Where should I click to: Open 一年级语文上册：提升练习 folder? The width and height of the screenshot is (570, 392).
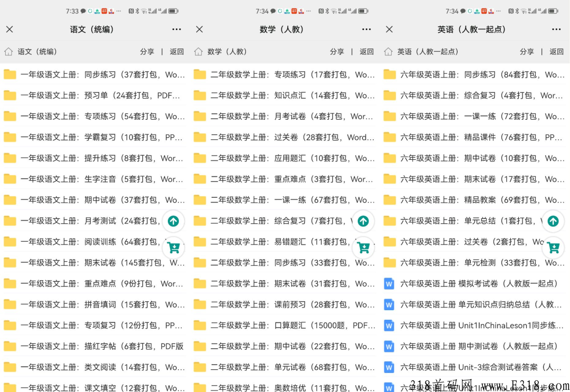(x=95, y=158)
